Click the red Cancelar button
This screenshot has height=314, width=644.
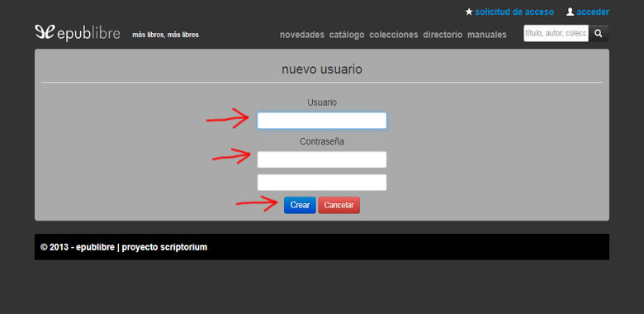point(339,205)
